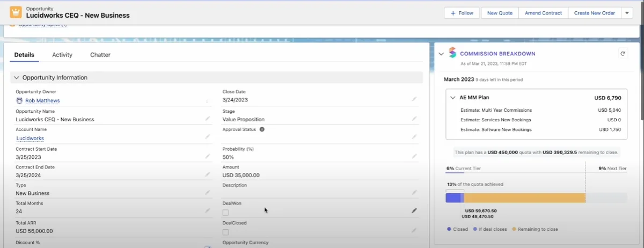Click the orange Remaining to close bar segment
Screen dimensions: 644x248
[524, 198]
